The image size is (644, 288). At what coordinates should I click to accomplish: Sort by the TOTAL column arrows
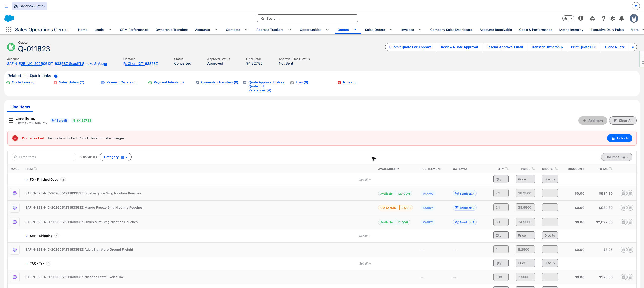[611, 169]
